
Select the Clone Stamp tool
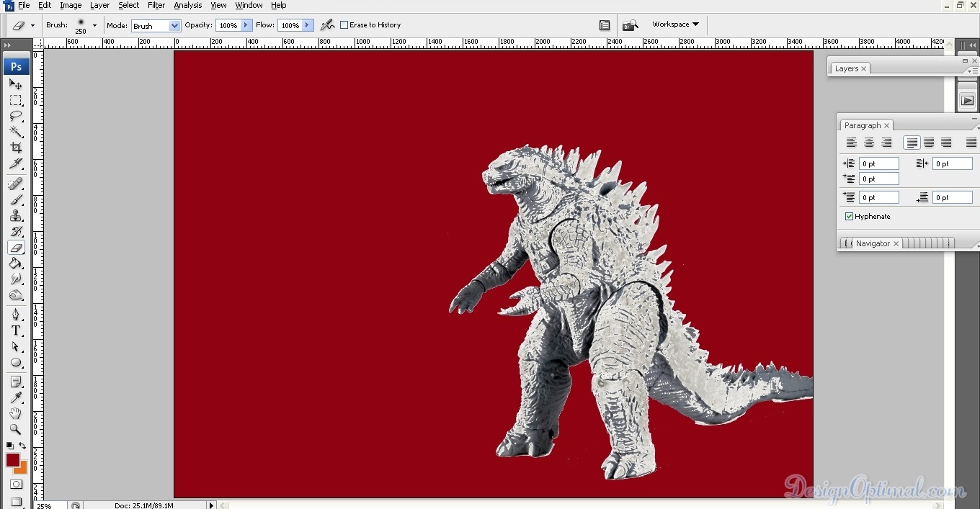point(16,216)
